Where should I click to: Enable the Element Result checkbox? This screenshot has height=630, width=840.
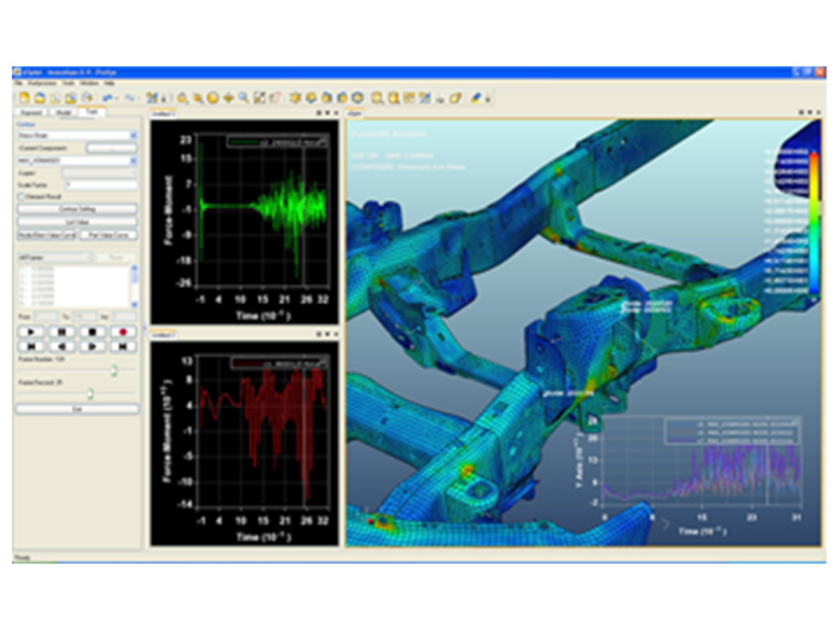[x=21, y=195]
